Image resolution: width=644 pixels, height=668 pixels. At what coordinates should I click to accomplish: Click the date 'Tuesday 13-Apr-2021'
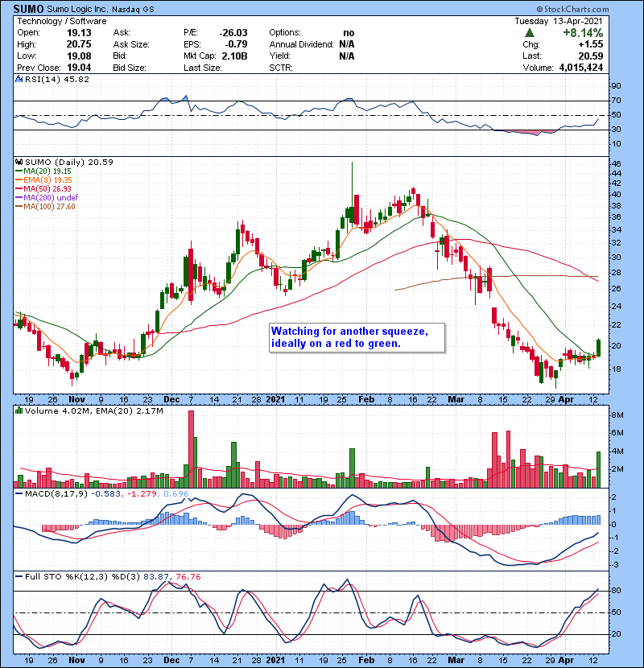point(559,21)
